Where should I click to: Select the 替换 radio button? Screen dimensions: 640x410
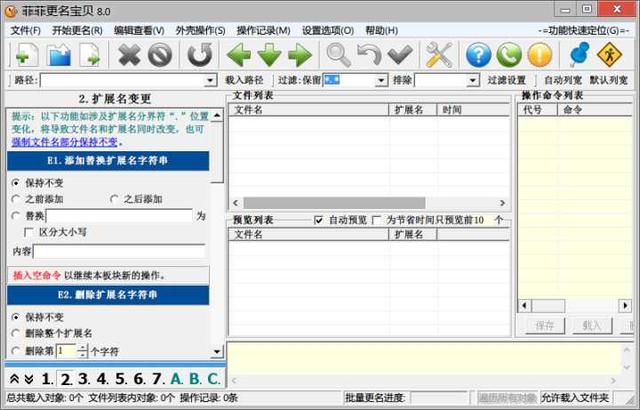(x=16, y=216)
